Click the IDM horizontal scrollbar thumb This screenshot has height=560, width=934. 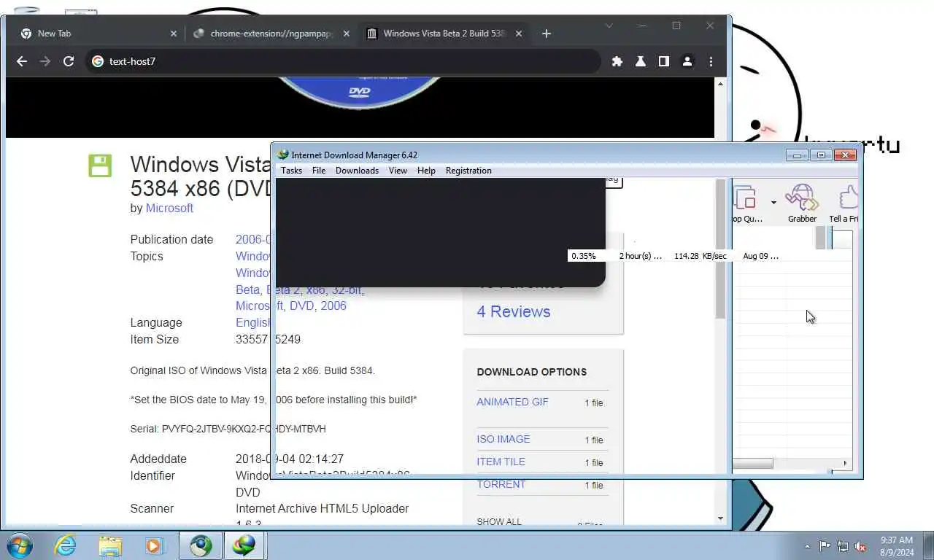pos(753,464)
